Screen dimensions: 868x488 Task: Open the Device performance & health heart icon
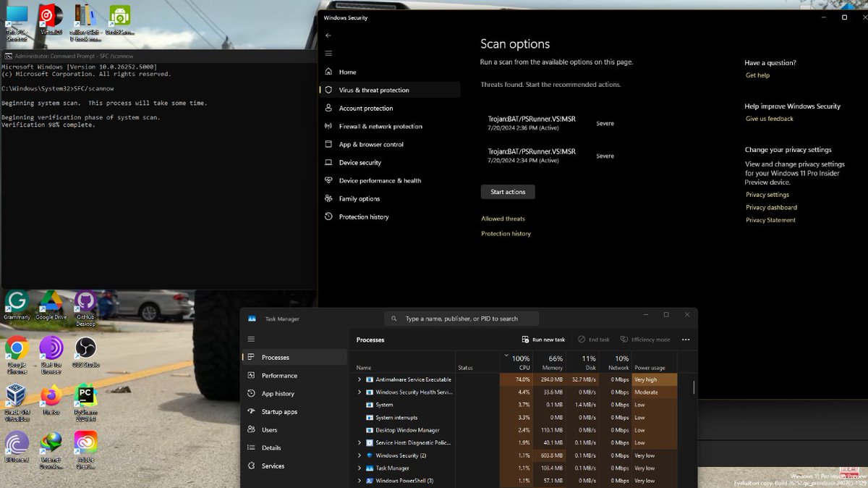(x=328, y=181)
